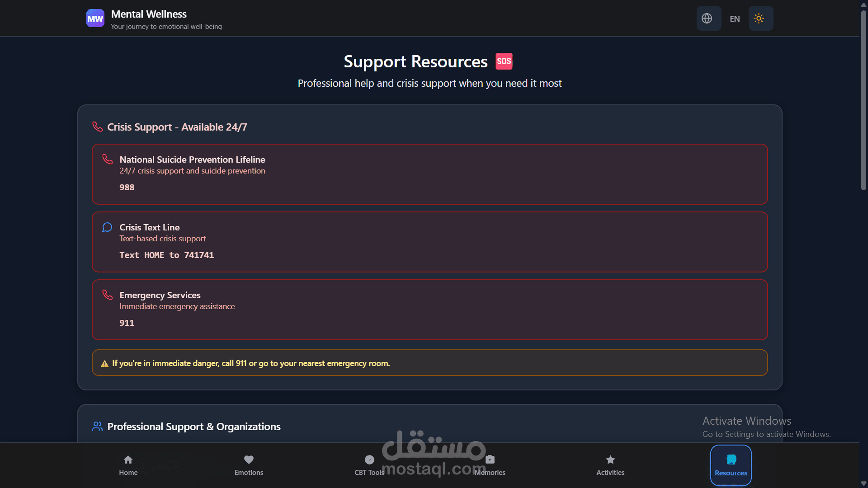Switch to Activities tab
Screen dimensions: 868x488
coord(610,465)
